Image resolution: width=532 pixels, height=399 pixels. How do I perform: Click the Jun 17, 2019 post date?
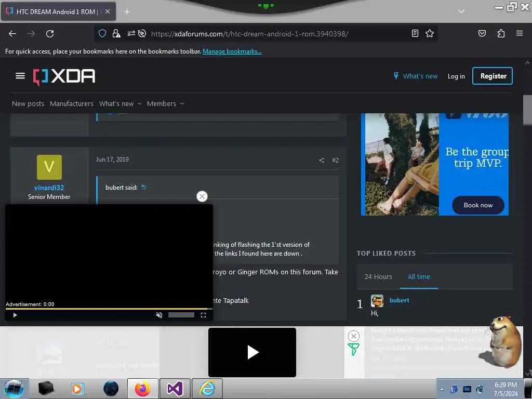(x=112, y=159)
